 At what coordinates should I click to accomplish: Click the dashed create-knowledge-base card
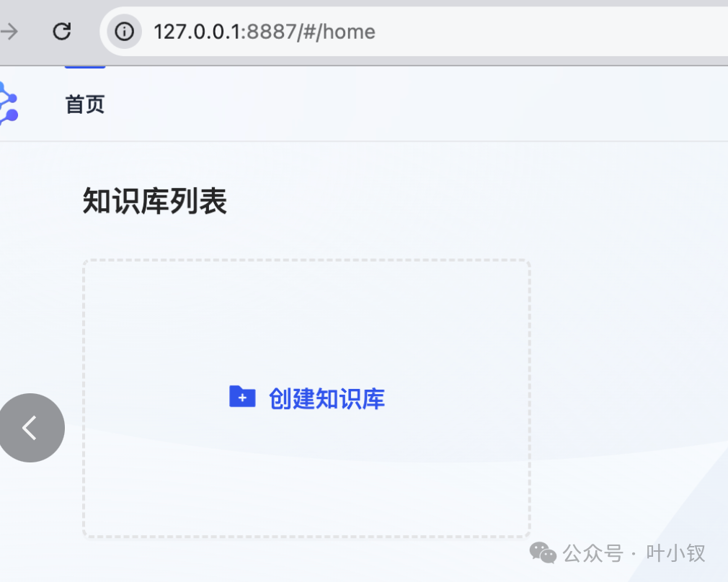pyautogui.click(x=306, y=398)
